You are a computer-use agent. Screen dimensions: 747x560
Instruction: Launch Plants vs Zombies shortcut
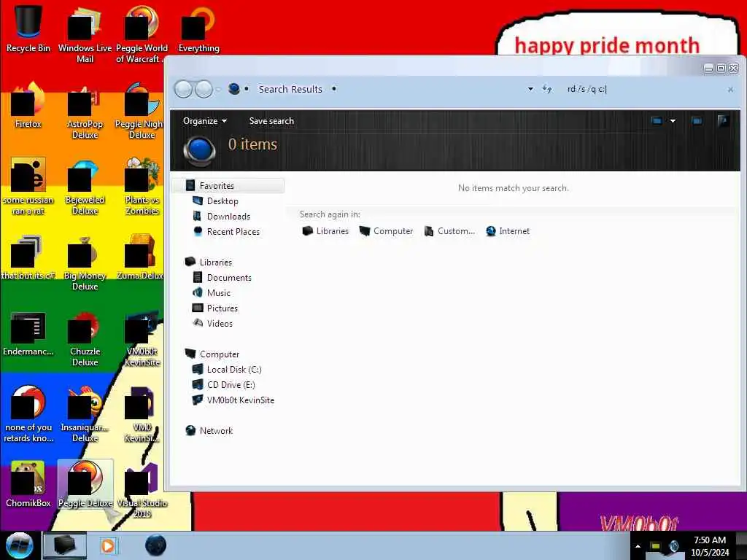click(x=142, y=187)
